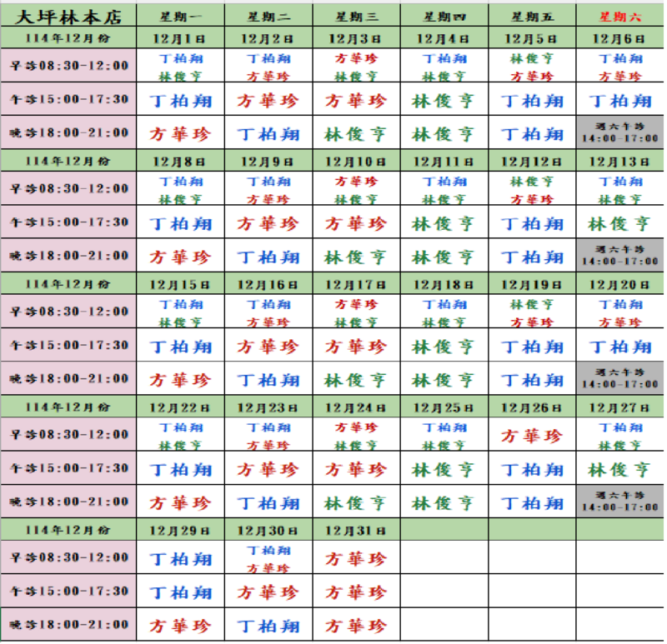667x644 pixels.
Task: Click the 12月18日 date cell
Action: point(444,284)
